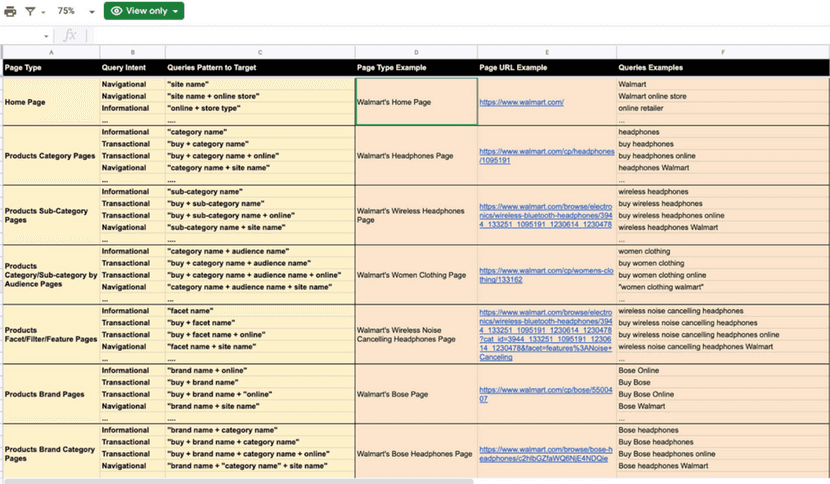The height and width of the screenshot is (484, 830).
Task: Select column A header
Action: [50, 51]
